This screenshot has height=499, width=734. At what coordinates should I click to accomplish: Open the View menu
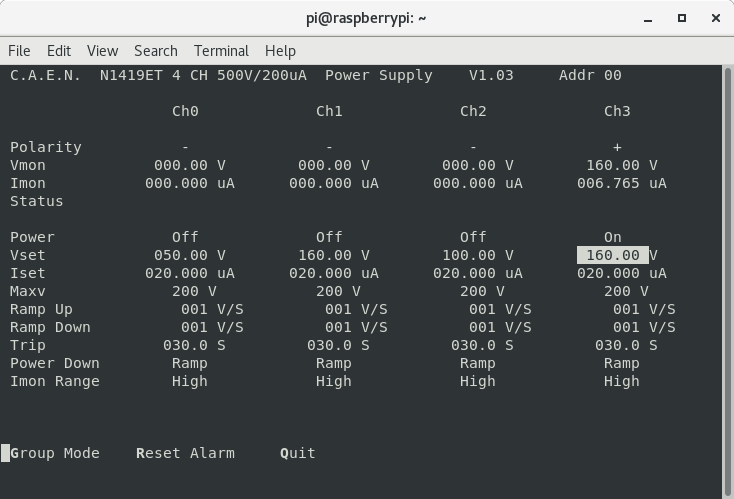(102, 51)
